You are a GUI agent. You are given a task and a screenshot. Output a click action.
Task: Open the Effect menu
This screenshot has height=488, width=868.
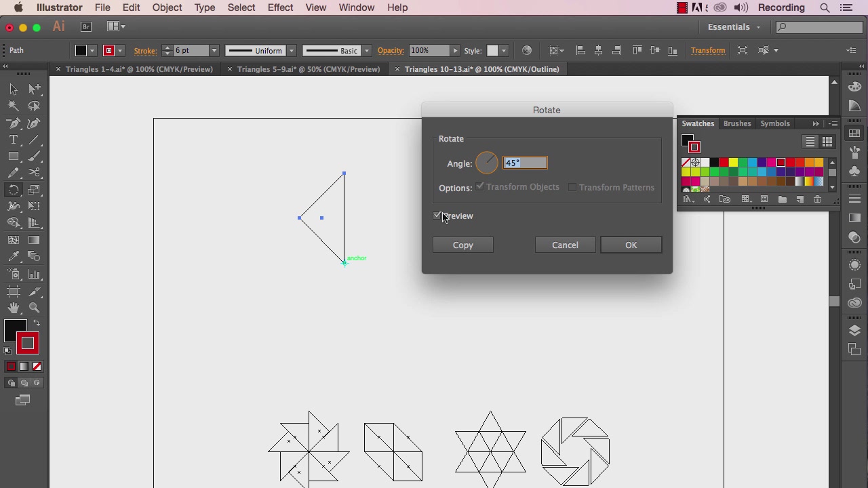pos(280,7)
